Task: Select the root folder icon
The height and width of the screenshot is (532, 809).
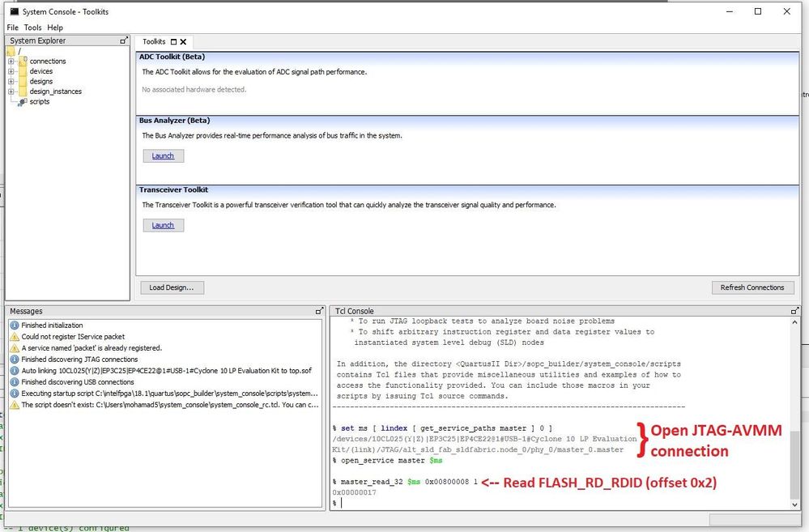Action: [11, 51]
